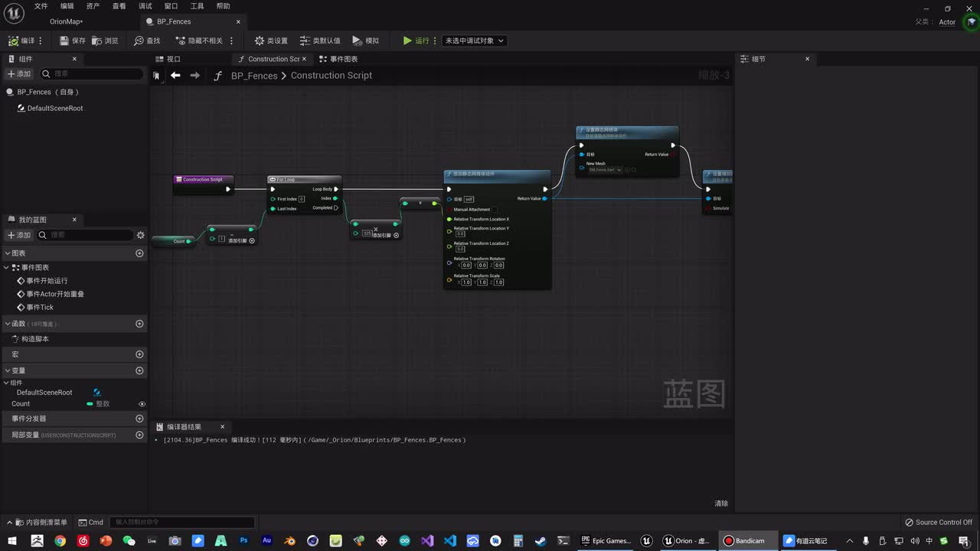Open the debug object dropdown 未选中调试对象
The image size is (980, 551).
475,41
